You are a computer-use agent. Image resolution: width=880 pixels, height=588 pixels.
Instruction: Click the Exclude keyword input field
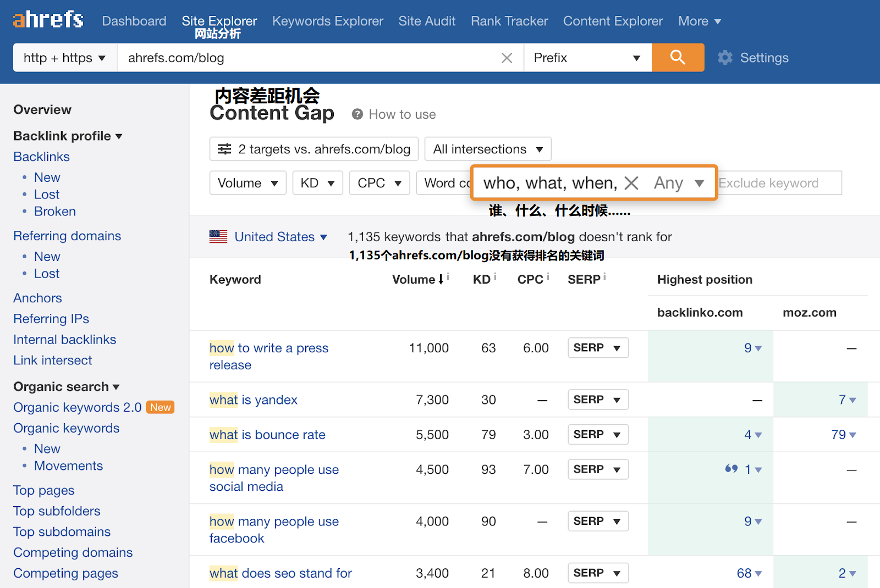(779, 183)
